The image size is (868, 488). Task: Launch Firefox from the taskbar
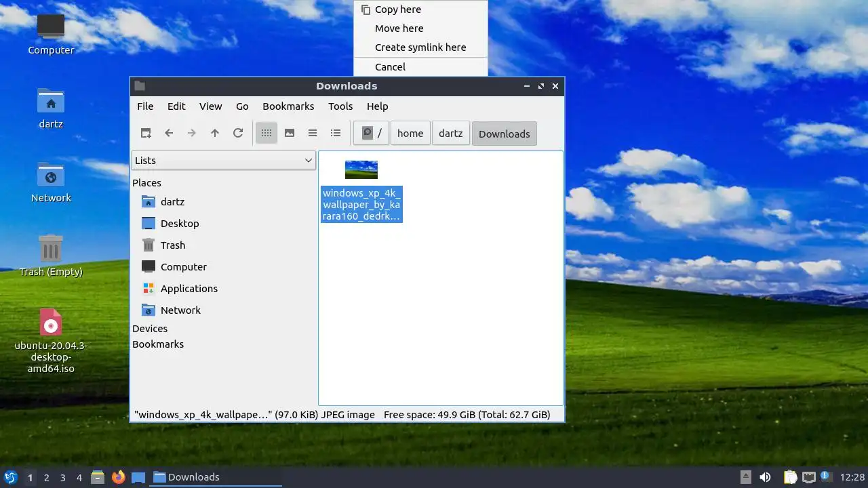(118, 477)
